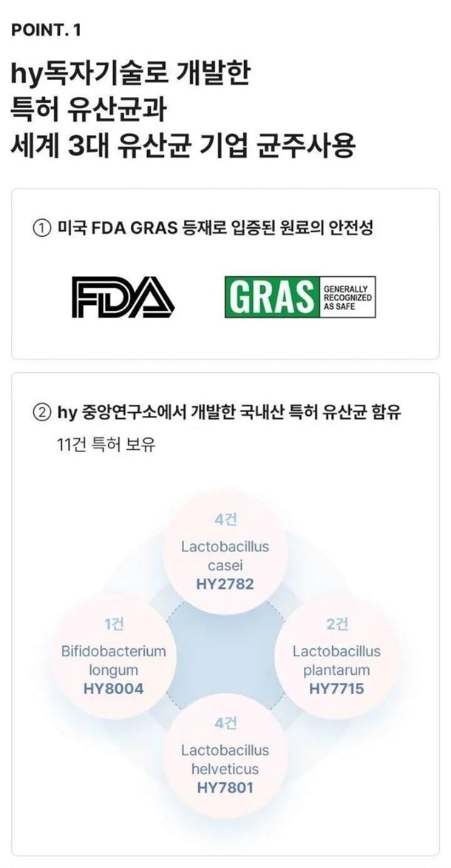The image size is (451, 868).
Task: Click the 11건 특허 보유 text
Action: [106, 445]
